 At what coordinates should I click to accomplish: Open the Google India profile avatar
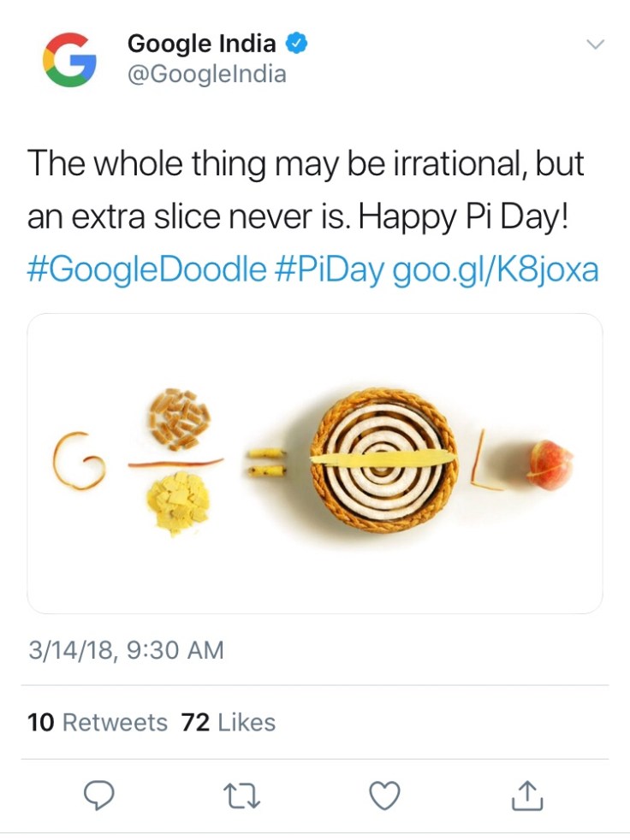tap(69, 59)
